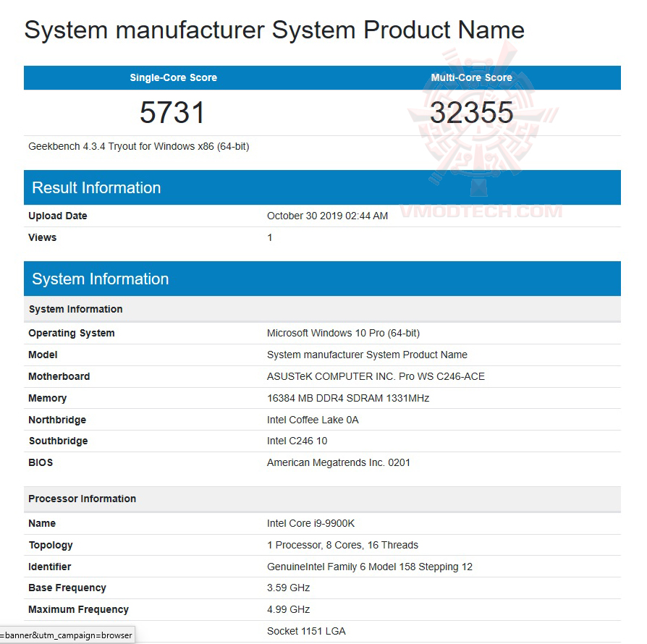Click the System Information section banner
The height and width of the screenshot is (644, 647).
(100, 279)
